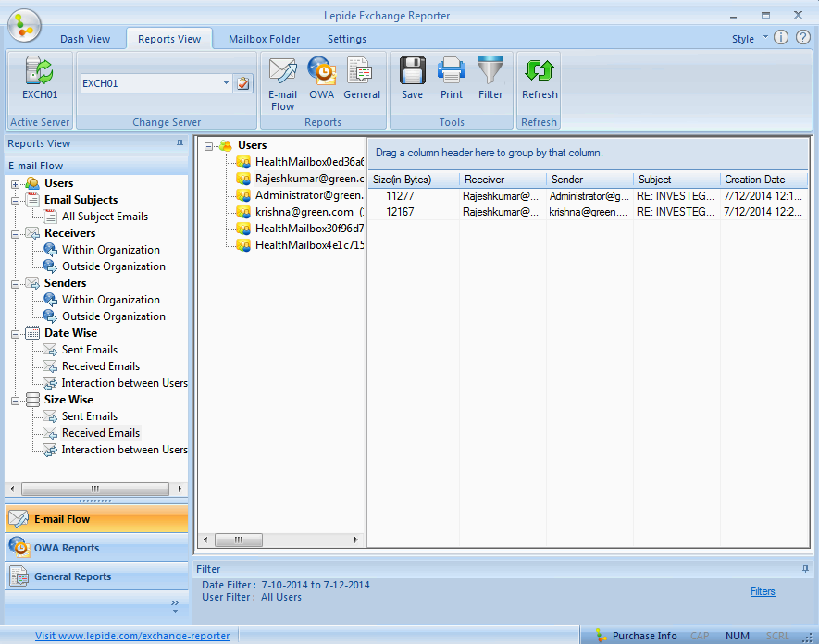Open Within Organization under Receivers
The image size is (819, 644).
click(111, 250)
